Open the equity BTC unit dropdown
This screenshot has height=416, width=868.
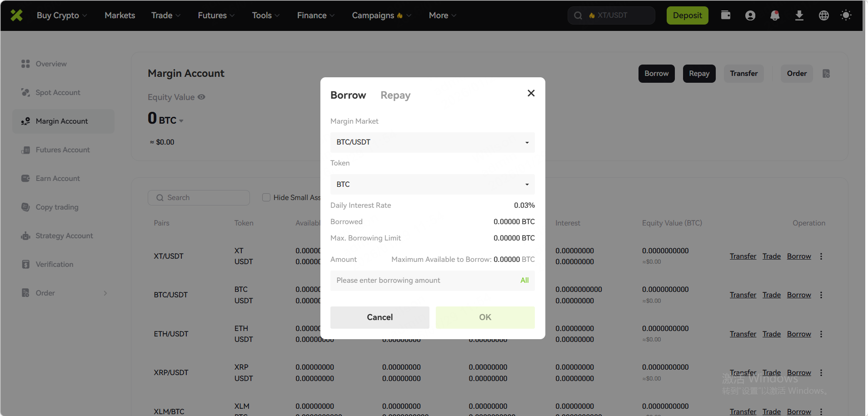[181, 121]
